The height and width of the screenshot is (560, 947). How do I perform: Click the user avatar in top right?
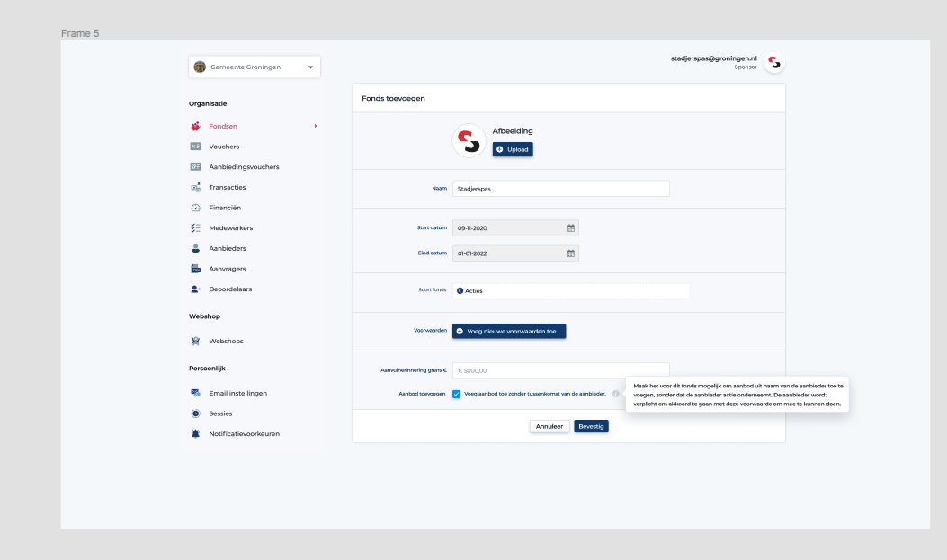tap(774, 62)
